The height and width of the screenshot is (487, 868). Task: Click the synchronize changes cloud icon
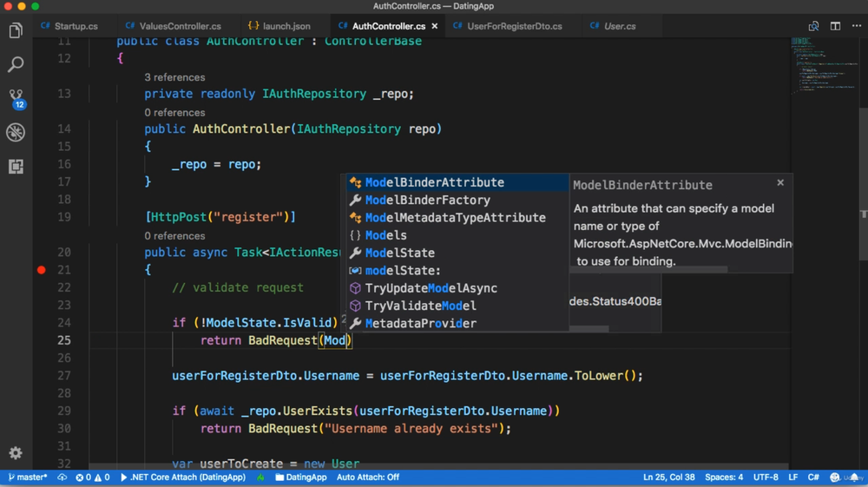click(x=62, y=477)
